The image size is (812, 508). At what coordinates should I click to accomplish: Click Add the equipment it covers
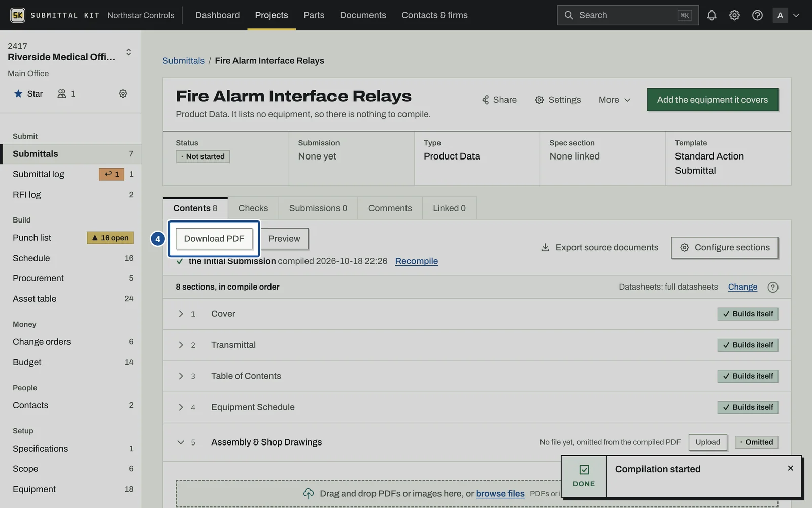713,100
